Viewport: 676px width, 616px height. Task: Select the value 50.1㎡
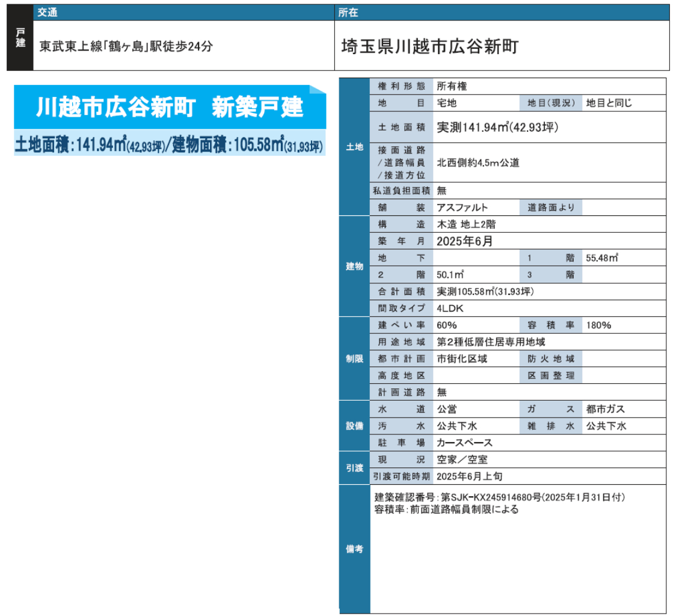tap(450, 275)
